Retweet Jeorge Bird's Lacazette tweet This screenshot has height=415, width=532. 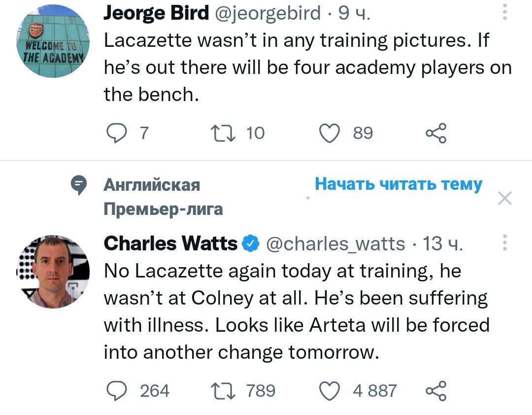click(x=218, y=133)
